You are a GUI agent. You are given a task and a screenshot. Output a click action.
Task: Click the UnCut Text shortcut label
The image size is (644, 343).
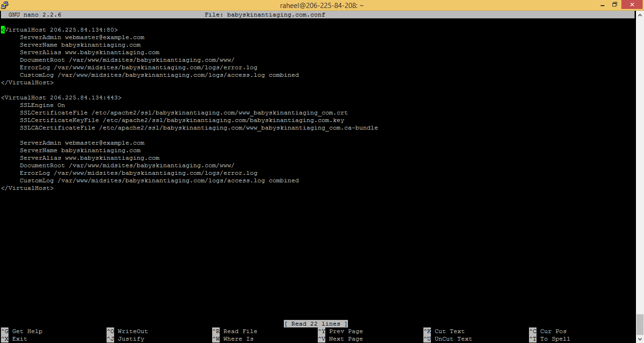coord(454,339)
